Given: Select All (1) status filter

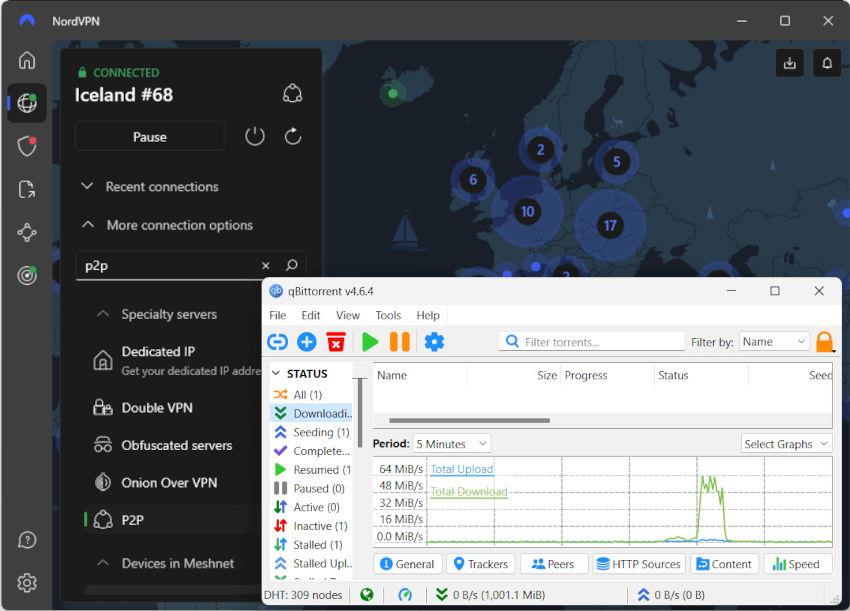Looking at the screenshot, I should tap(312, 395).
